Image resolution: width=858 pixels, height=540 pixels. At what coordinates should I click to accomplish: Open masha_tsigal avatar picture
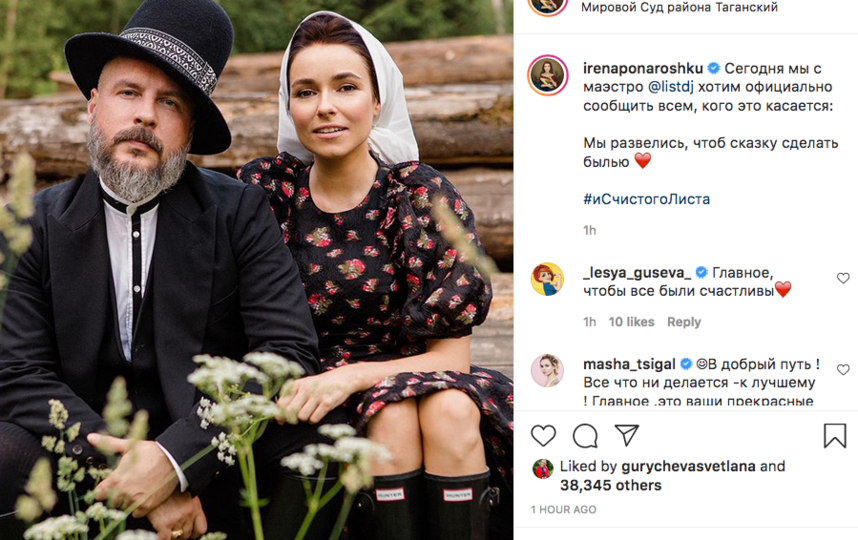point(547,371)
